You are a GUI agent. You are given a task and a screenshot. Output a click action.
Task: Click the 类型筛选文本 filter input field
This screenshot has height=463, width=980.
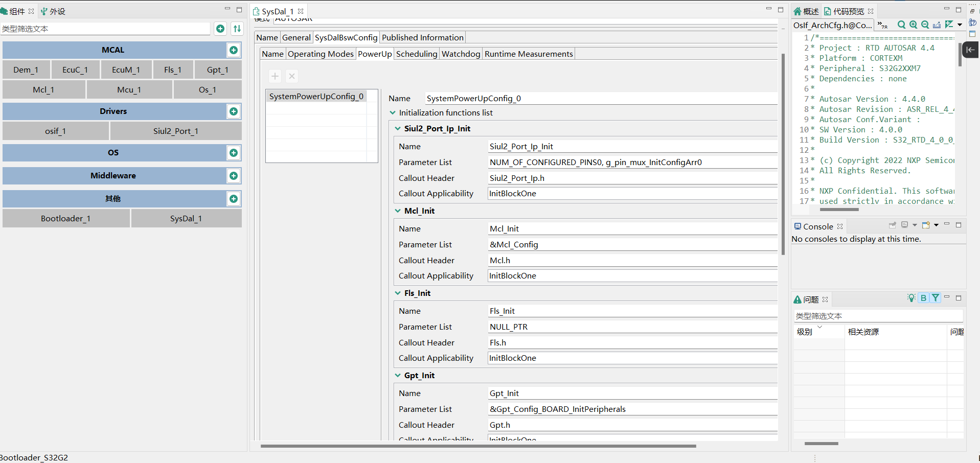[105, 29]
